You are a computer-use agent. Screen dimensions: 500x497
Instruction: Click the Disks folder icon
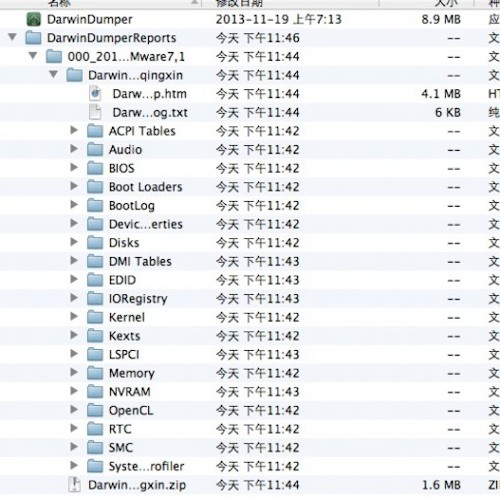coord(95,243)
